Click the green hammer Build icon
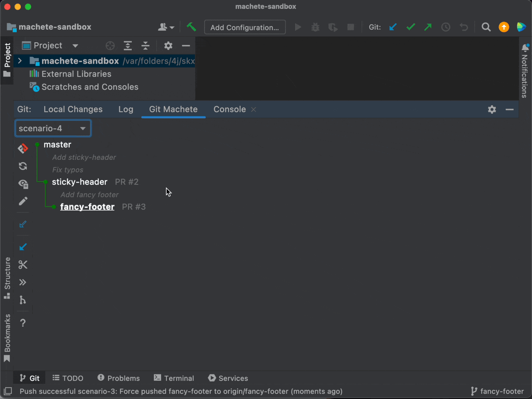 tap(191, 27)
